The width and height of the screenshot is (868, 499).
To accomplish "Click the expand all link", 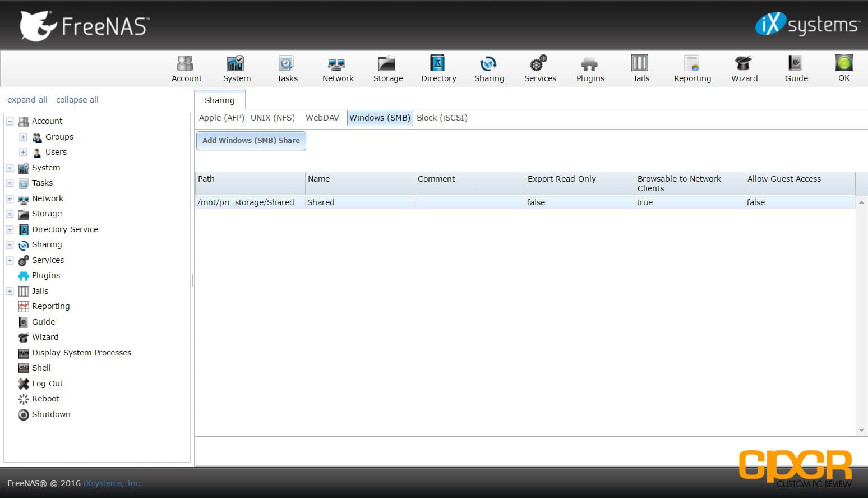I will 27,100.
